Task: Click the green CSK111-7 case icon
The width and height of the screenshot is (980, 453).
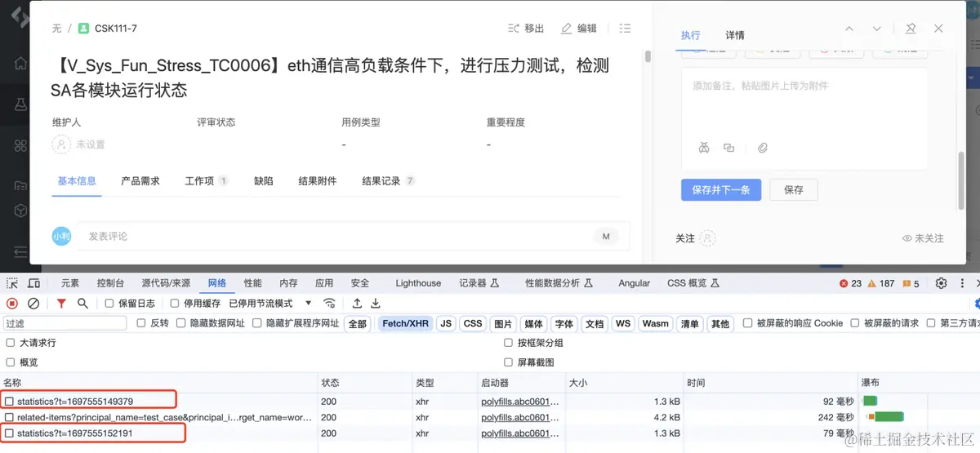Action: [83, 28]
